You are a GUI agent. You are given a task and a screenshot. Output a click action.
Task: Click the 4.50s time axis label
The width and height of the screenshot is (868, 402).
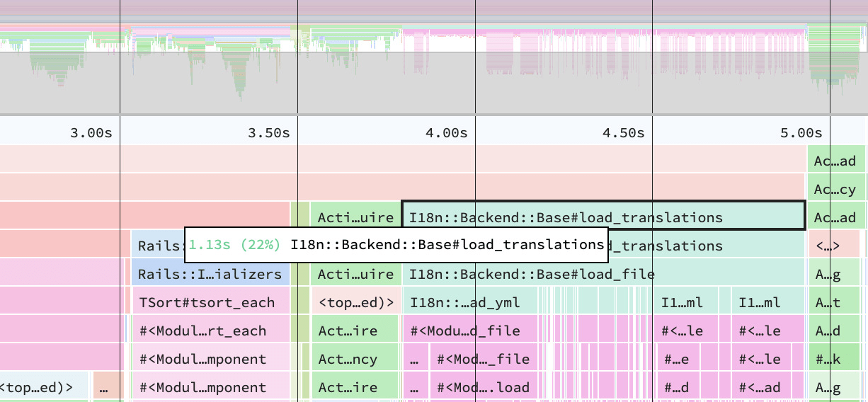(623, 132)
